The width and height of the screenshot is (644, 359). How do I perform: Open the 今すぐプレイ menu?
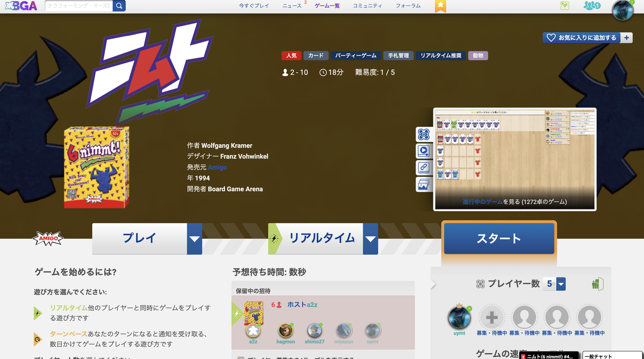[x=254, y=6]
